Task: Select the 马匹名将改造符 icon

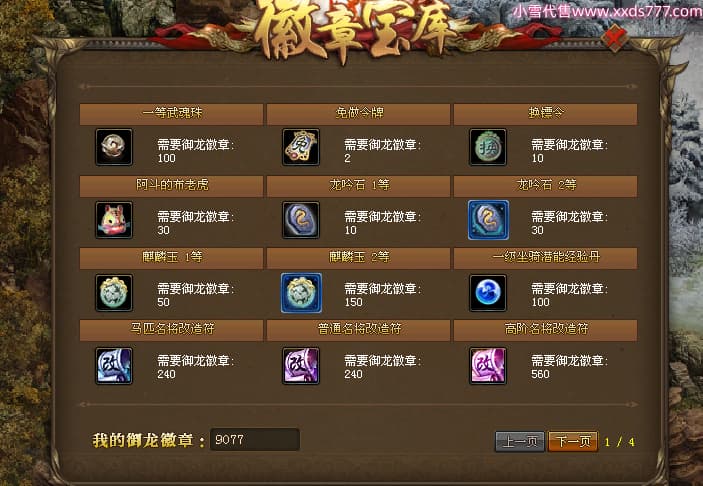Action: click(114, 366)
